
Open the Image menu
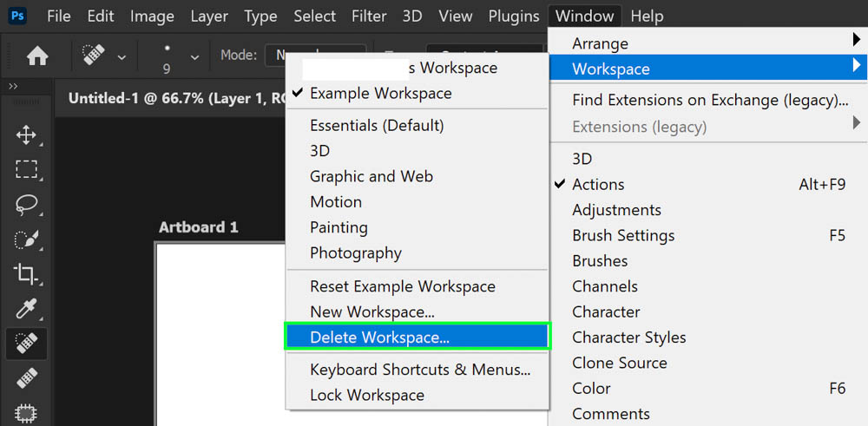point(152,16)
